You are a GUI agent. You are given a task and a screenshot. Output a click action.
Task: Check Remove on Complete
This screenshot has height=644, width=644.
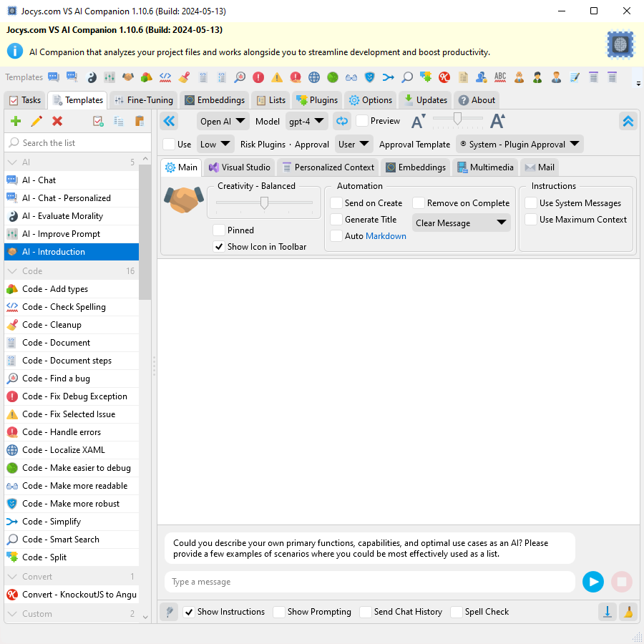(x=419, y=203)
